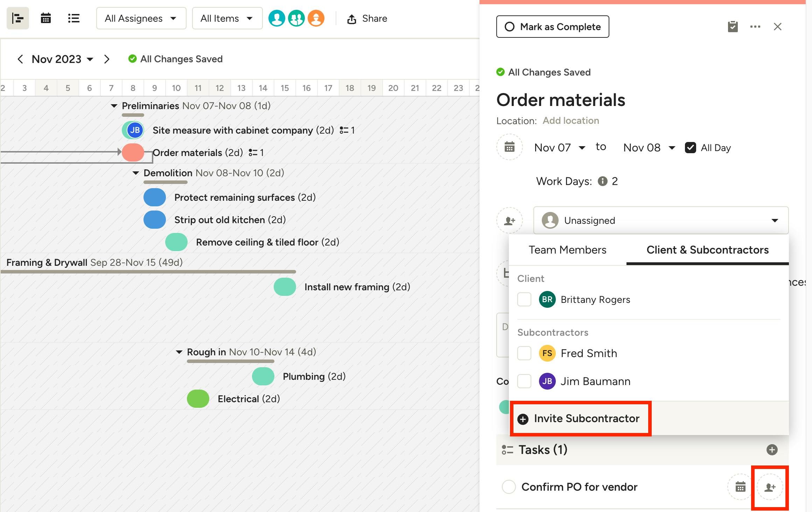The image size is (812, 512).
Task: Add a new task with Tasks plus icon
Action: tap(772, 450)
